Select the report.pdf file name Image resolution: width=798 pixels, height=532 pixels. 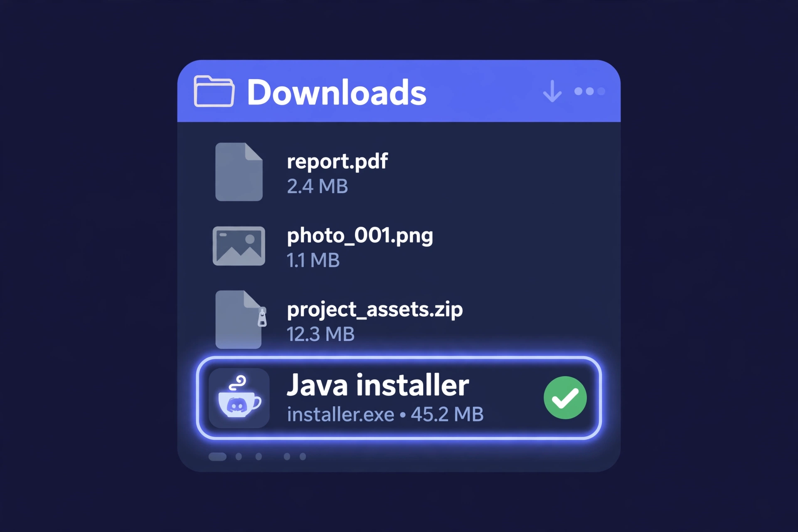pos(337,161)
